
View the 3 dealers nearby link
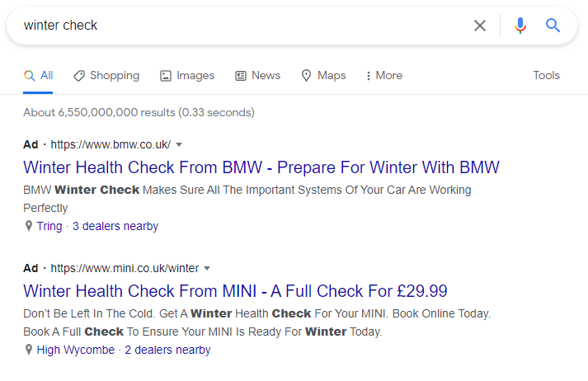[x=115, y=226]
